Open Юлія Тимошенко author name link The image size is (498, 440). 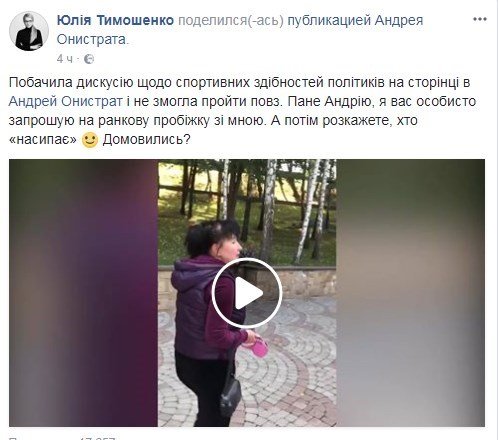[115, 20]
